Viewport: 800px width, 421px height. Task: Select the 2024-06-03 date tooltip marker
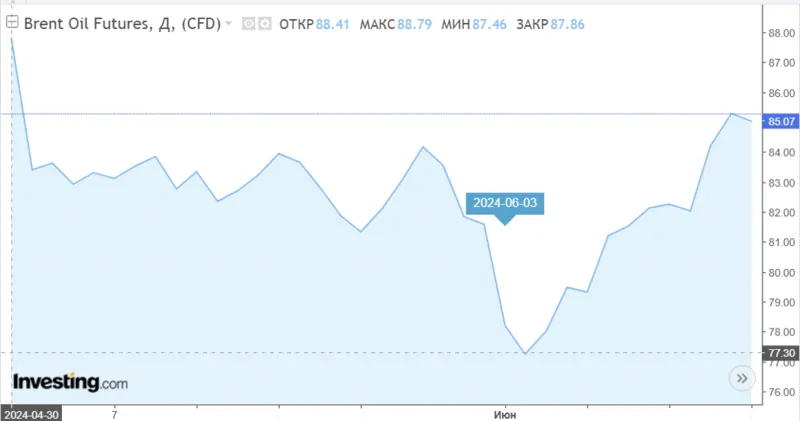pos(505,202)
